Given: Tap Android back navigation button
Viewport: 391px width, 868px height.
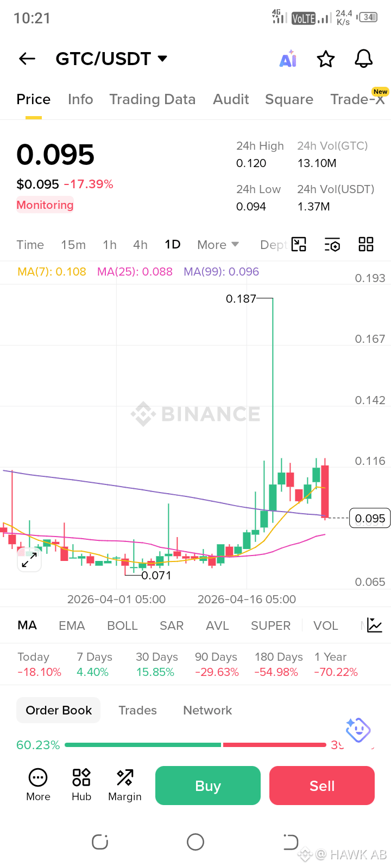Looking at the screenshot, I should (x=291, y=842).
